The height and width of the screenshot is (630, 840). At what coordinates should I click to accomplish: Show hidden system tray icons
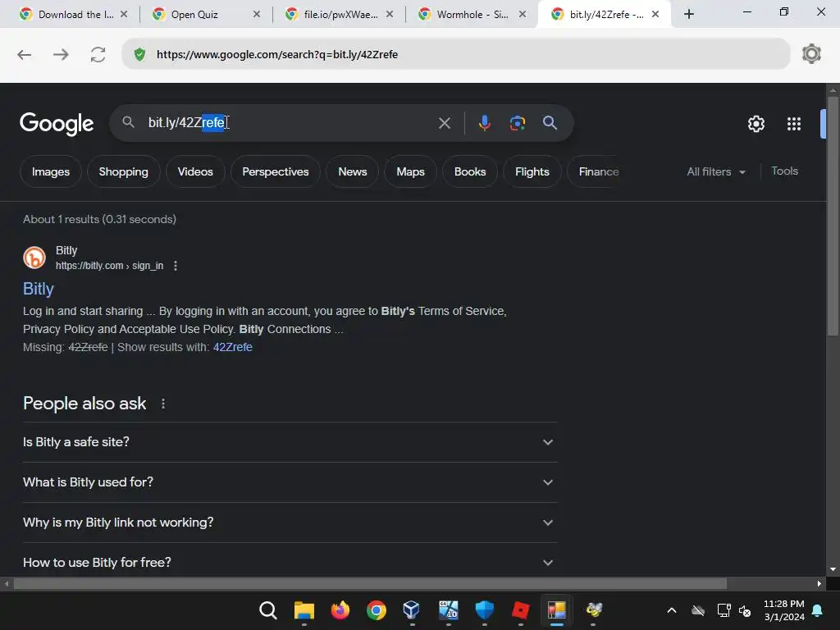(x=671, y=610)
